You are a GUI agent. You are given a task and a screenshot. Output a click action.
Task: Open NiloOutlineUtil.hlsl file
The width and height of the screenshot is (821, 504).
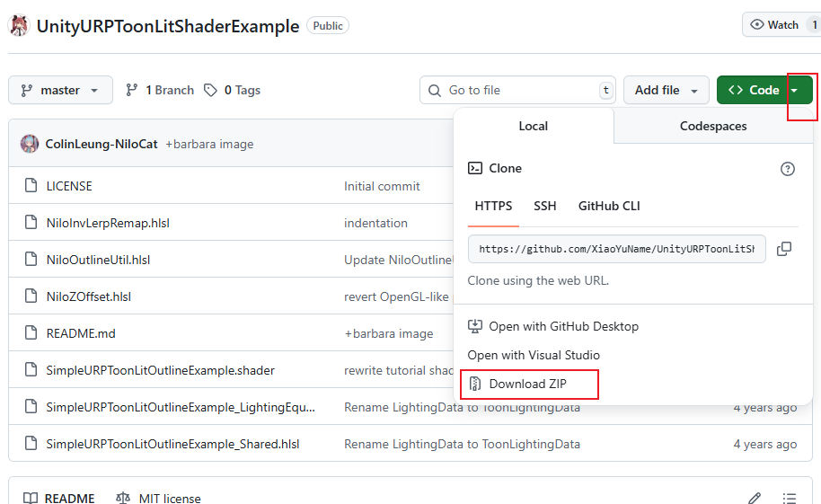tap(98, 260)
